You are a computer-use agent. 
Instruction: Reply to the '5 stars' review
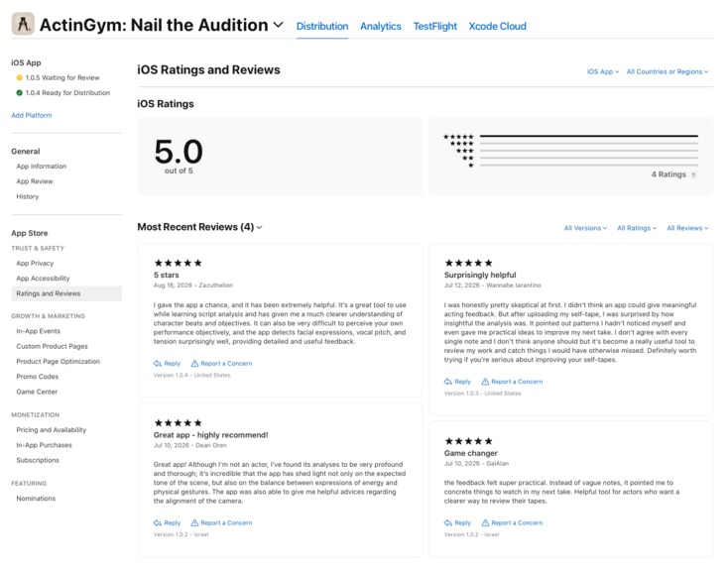pyautogui.click(x=168, y=364)
